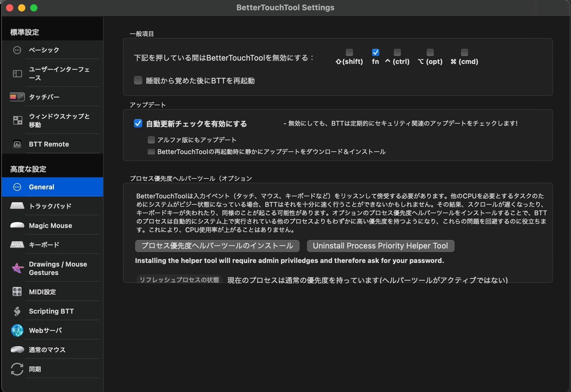
Task: Enable the ctrl modifier checkbox
Action: [x=397, y=52]
